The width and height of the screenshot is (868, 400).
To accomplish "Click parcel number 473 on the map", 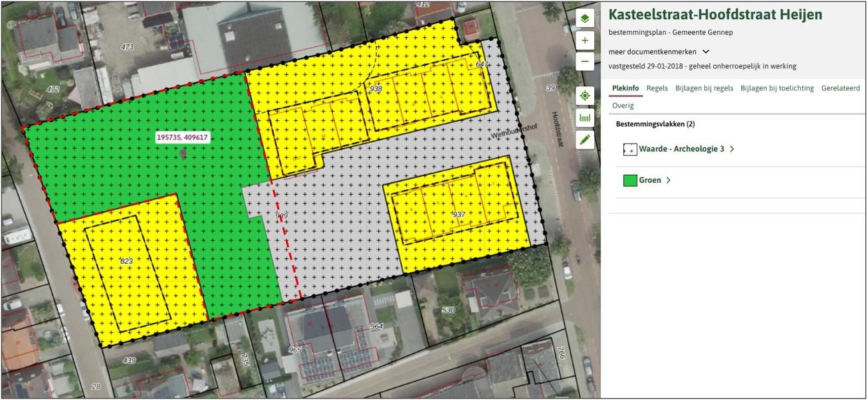I will click(127, 47).
